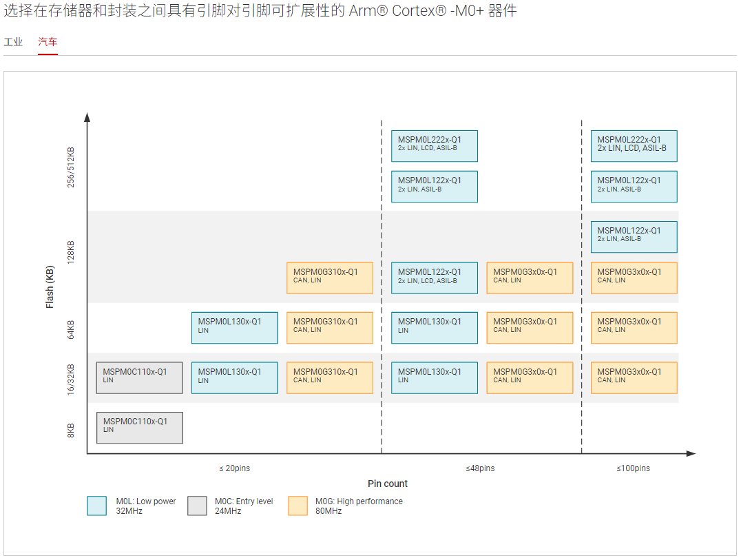Click the '16/32KB' axis label
741x560 pixels.
click(x=70, y=380)
